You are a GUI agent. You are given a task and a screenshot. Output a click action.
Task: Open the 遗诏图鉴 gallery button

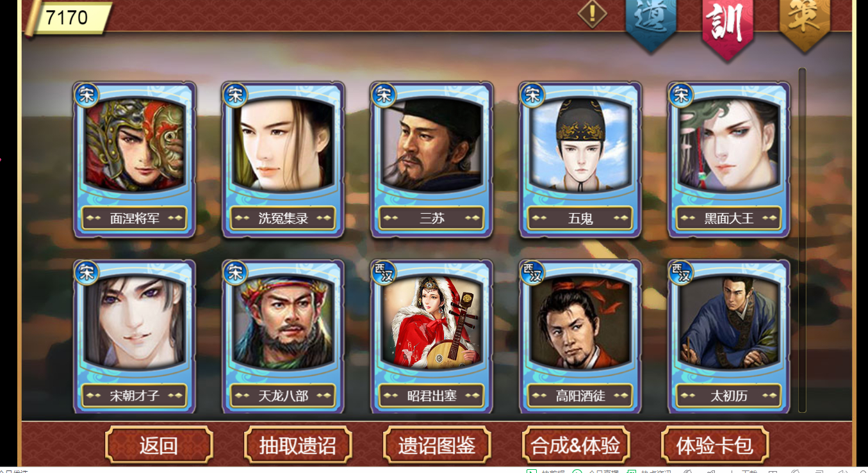pyautogui.click(x=437, y=444)
